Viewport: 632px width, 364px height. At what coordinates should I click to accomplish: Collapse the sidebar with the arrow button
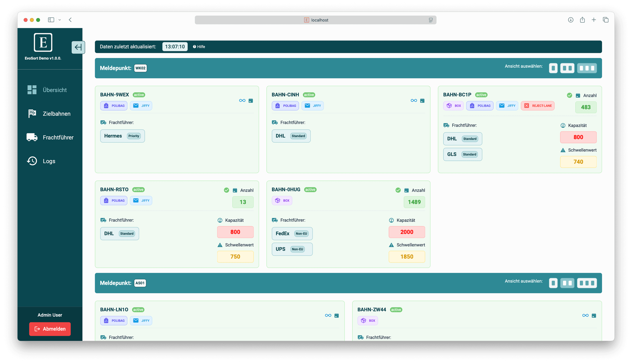pyautogui.click(x=78, y=47)
